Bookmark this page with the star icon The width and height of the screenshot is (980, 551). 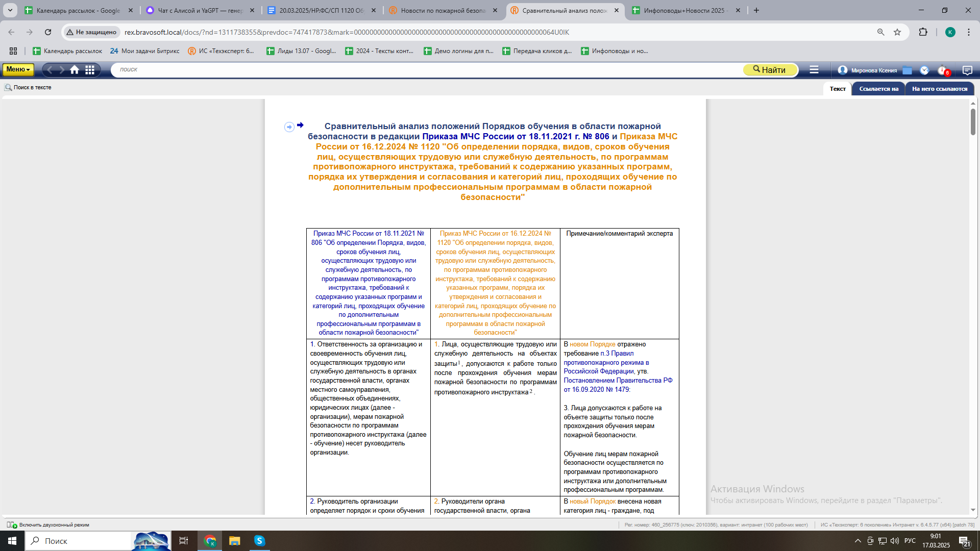(897, 32)
